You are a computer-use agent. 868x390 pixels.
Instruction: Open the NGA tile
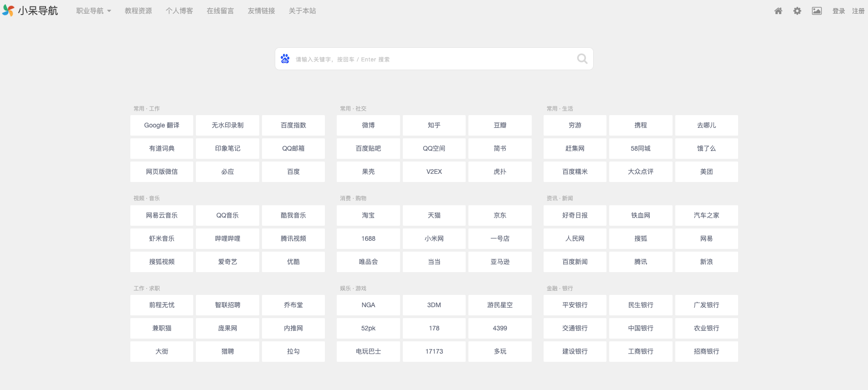[368, 305]
